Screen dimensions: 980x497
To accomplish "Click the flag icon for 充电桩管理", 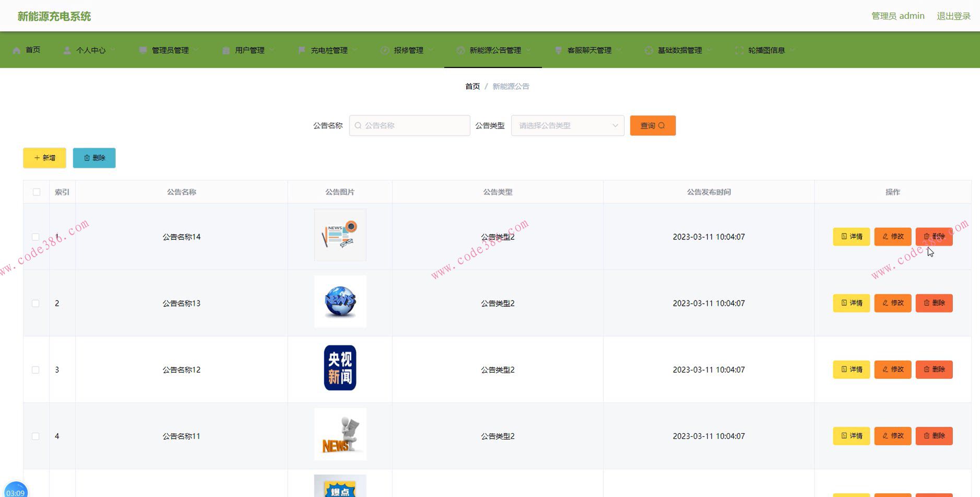I will [x=301, y=50].
